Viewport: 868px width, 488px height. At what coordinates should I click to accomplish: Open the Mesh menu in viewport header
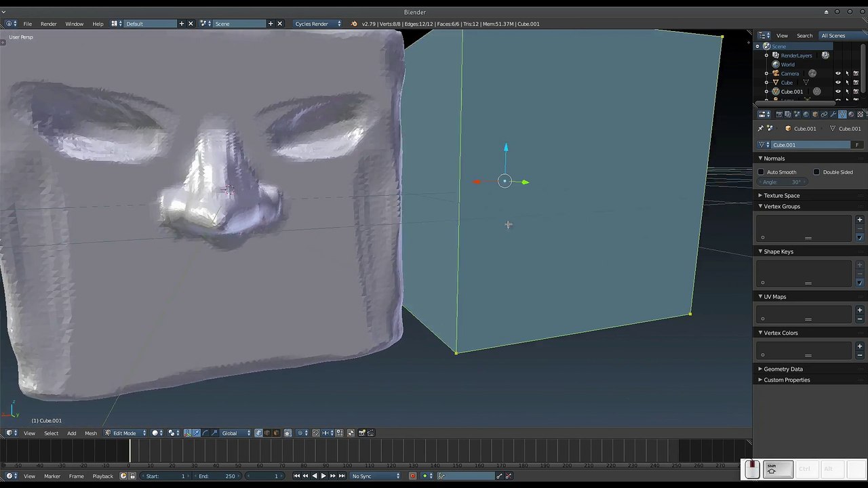click(90, 433)
